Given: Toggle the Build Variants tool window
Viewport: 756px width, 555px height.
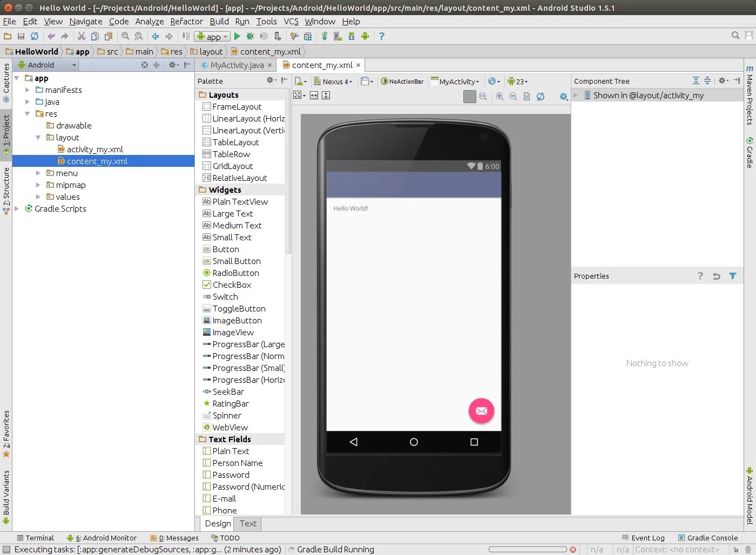Looking at the screenshot, I should point(6,497).
